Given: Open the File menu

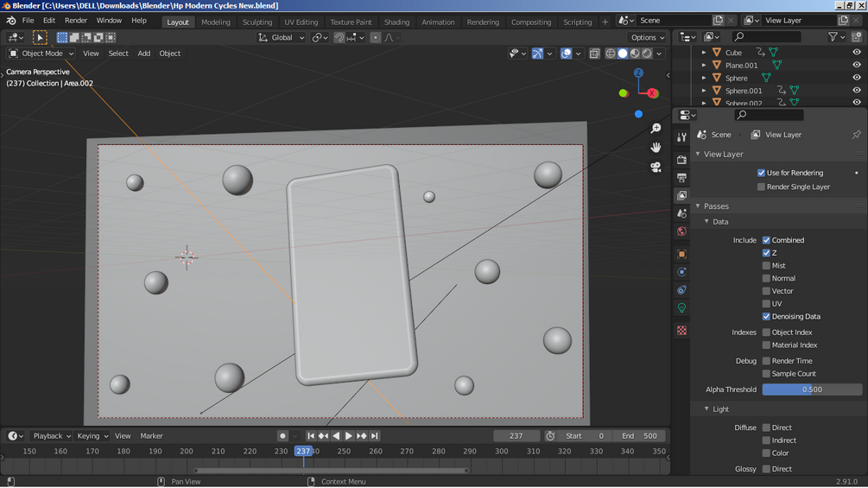Looking at the screenshot, I should (x=28, y=21).
